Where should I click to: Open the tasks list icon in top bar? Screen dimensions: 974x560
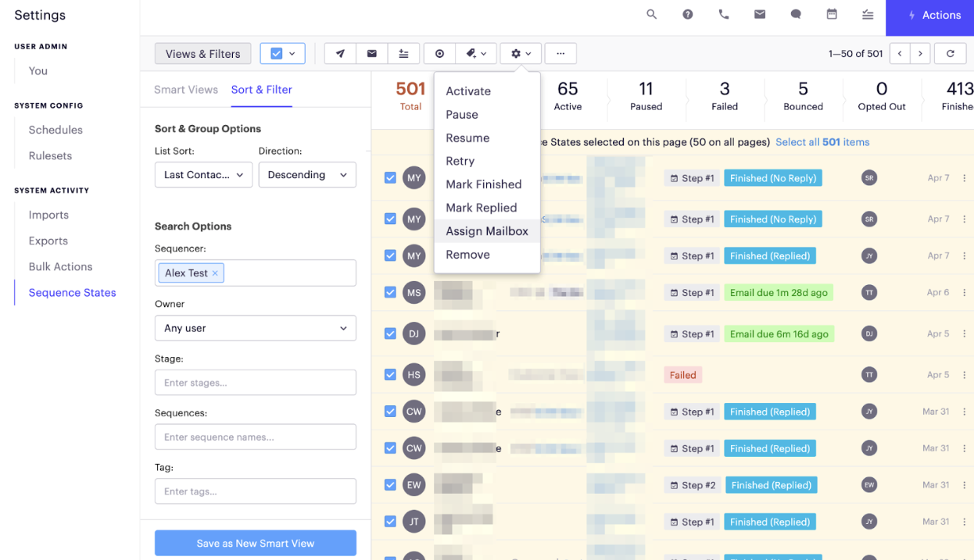[x=868, y=15]
